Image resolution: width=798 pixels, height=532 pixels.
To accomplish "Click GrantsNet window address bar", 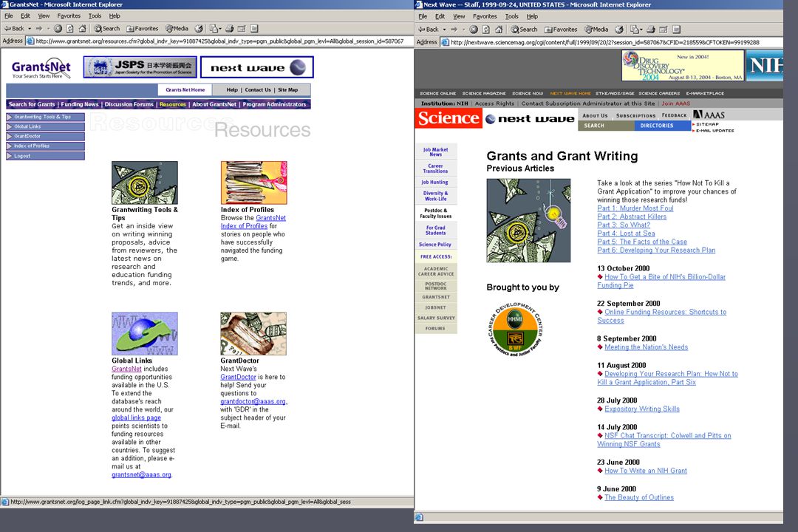I will coord(219,41).
